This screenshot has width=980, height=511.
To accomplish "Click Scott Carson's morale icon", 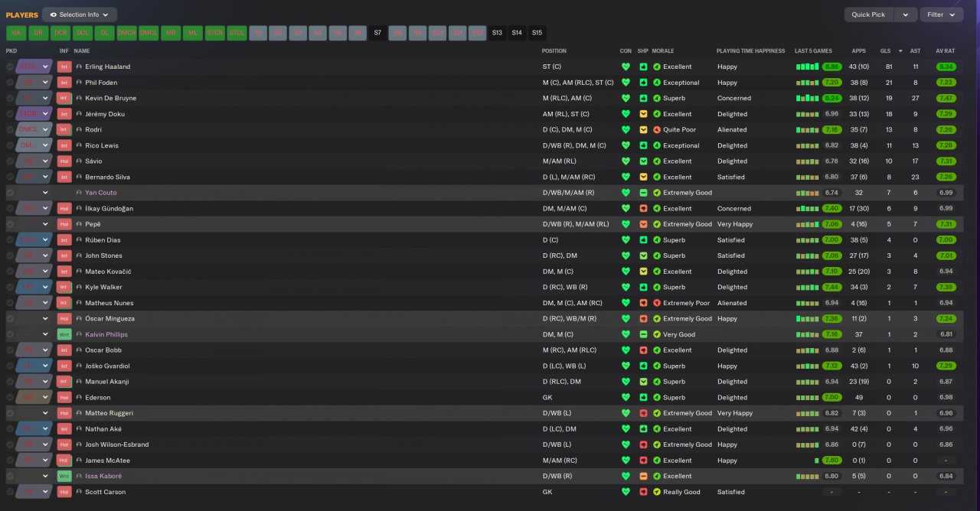I will click(657, 492).
